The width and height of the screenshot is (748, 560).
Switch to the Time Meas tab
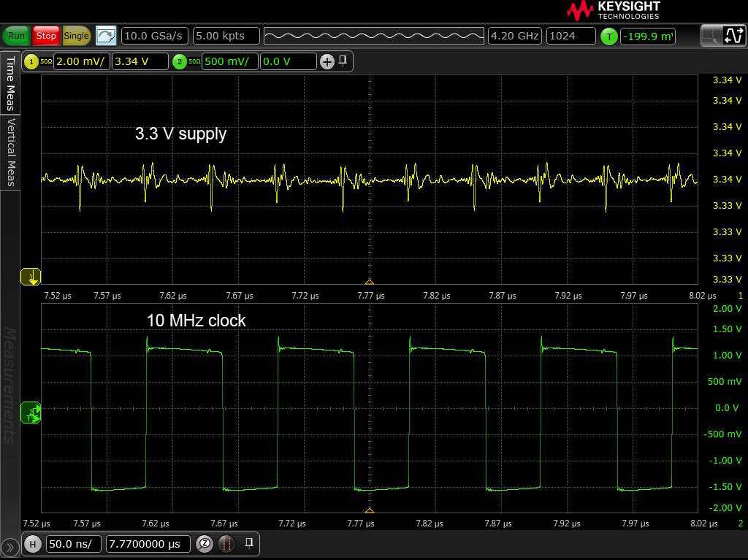click(x=10, y=84)
